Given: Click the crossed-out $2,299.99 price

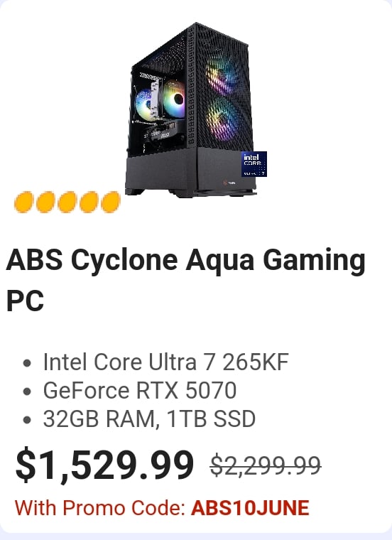Looking at the screenshot, I should pyautogui.click(x=266, y=465).
